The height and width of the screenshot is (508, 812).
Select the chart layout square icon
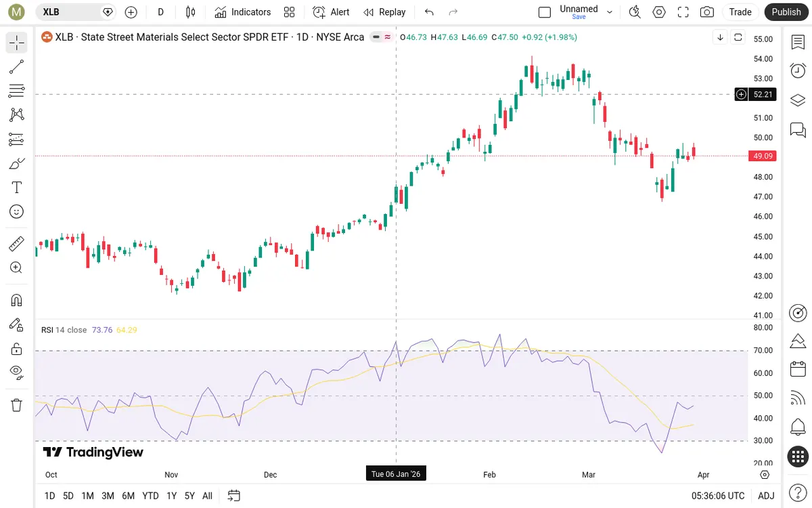[x=545, y=12]
